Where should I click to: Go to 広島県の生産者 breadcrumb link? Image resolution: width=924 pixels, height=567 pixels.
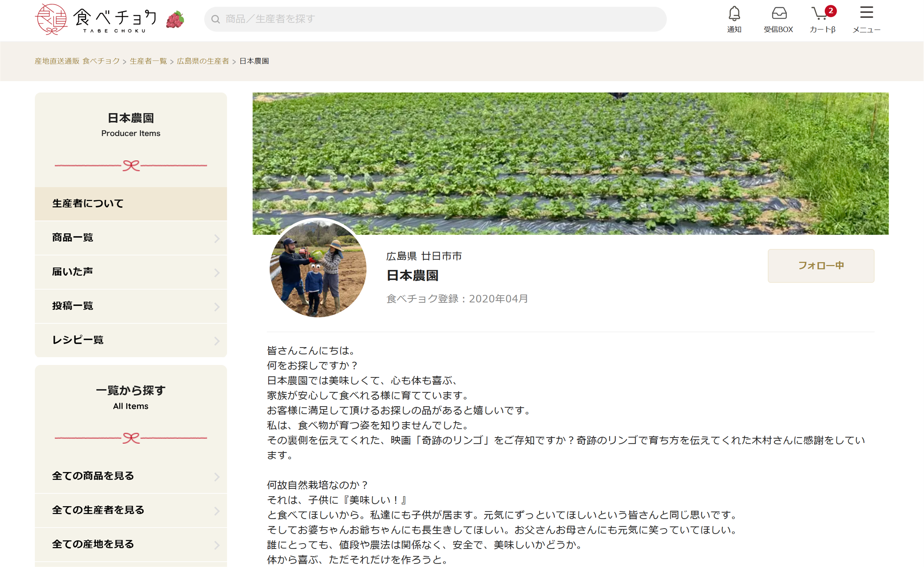click(x=203, y=61)
